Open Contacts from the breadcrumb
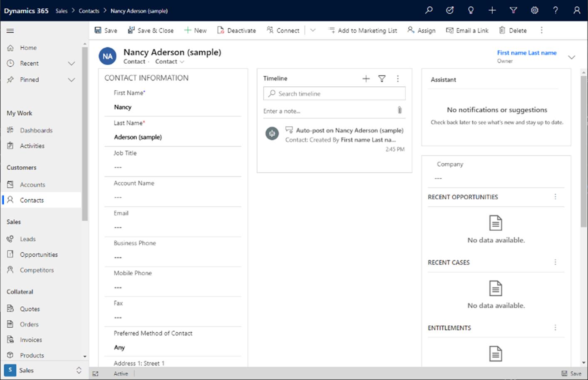 [x=89, y=11]
